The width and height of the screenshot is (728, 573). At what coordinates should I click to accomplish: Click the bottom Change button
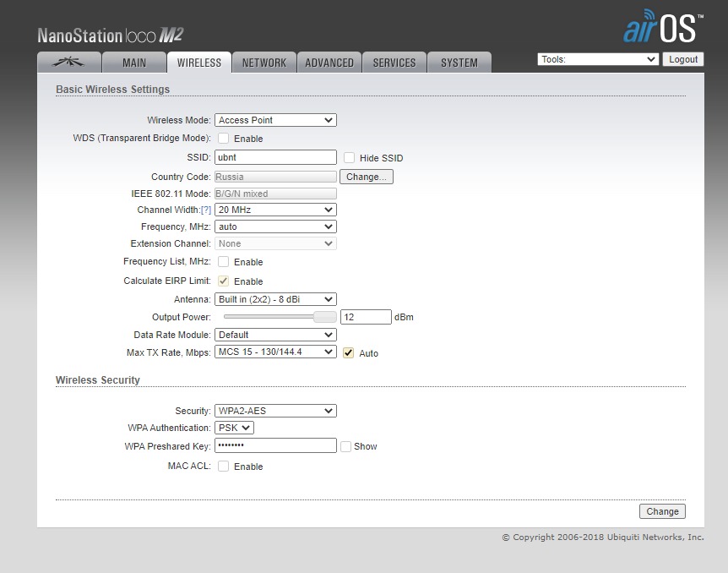point(662,511)
